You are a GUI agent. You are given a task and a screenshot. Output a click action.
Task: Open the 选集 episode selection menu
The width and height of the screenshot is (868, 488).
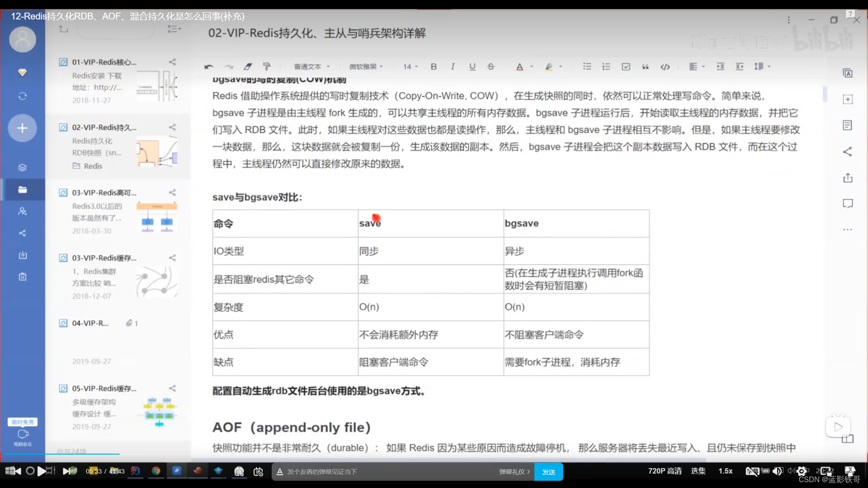(698, 471)
